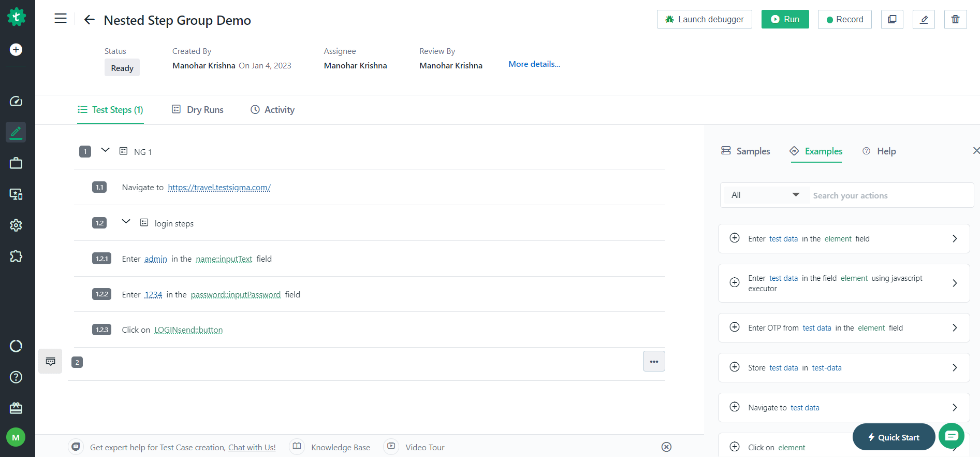Click the travel.testsigma.com URL in step 1.1
Viewport: 980px width, 457px height.
pyautogui.click(x=219, y=188)
